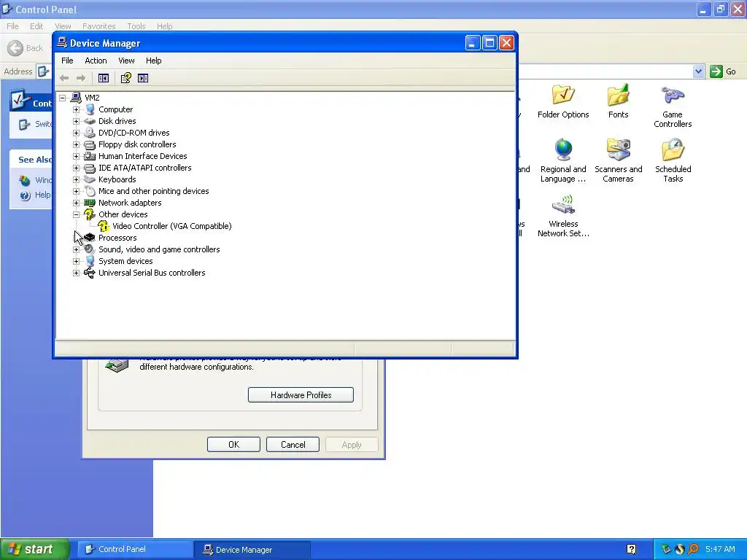Expand the DVD/CD-ROM drives node
747x560 pixels.
76,133
